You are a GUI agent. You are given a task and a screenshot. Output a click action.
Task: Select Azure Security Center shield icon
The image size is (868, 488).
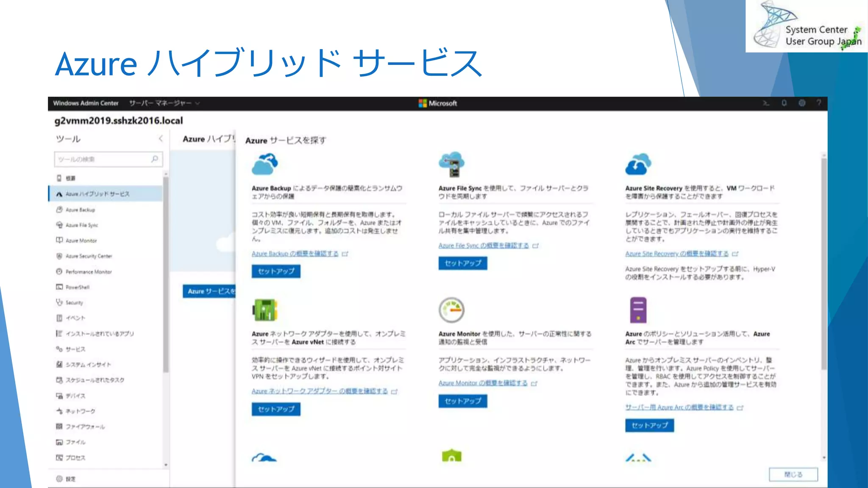[x=59, y=256]
